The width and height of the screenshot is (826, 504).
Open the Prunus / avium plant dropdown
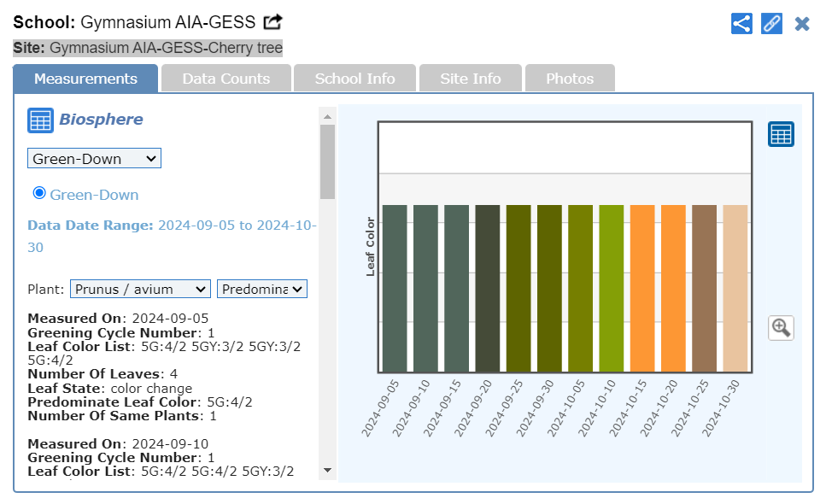pyautogui.click(x=140, y=290)
